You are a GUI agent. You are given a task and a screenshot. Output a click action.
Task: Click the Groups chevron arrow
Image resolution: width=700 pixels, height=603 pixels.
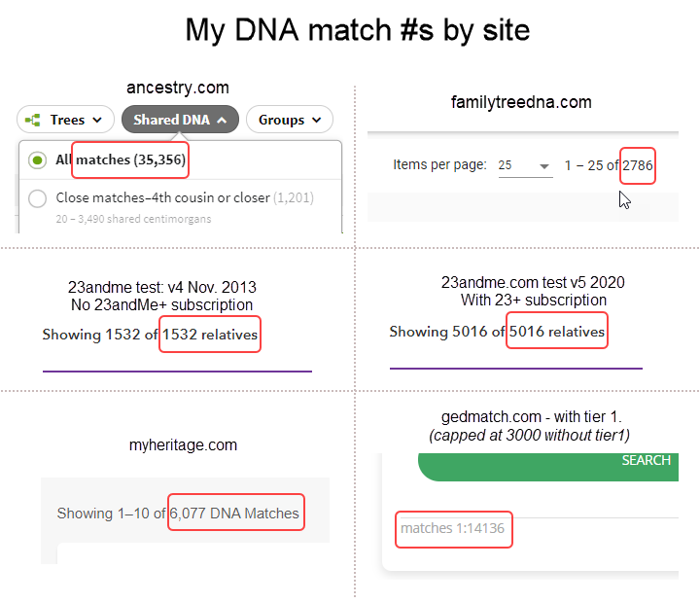point(314,121)
